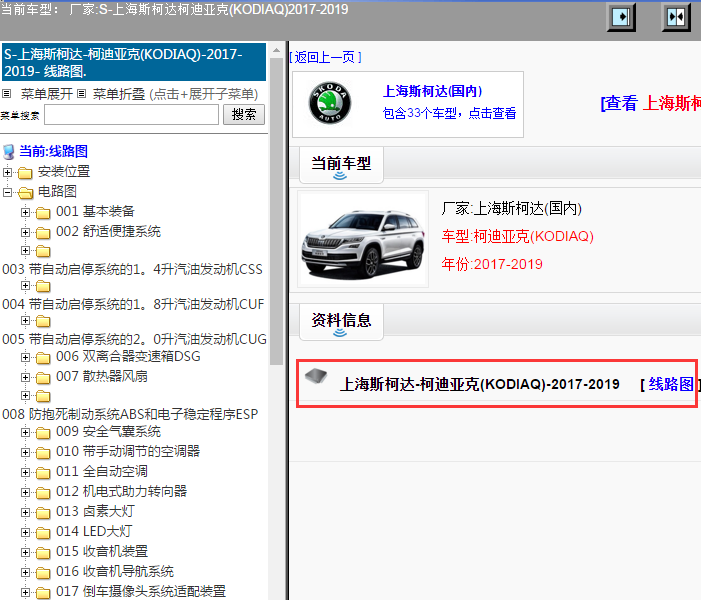Select 005 带自动启停系统的2。0升汽油发动机CUG
Viewport: 701px width, 600px height.
point(134,339)
